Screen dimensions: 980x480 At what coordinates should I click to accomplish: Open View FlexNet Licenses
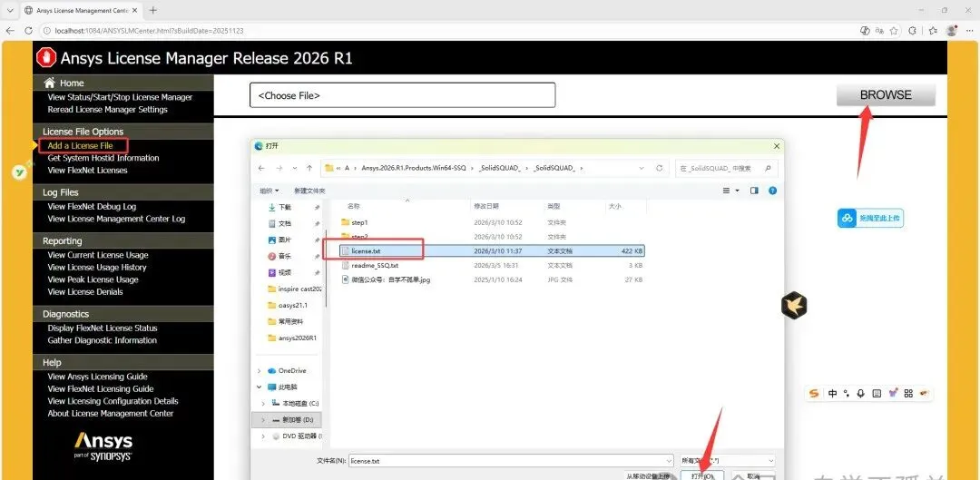(x=87, y=170)
